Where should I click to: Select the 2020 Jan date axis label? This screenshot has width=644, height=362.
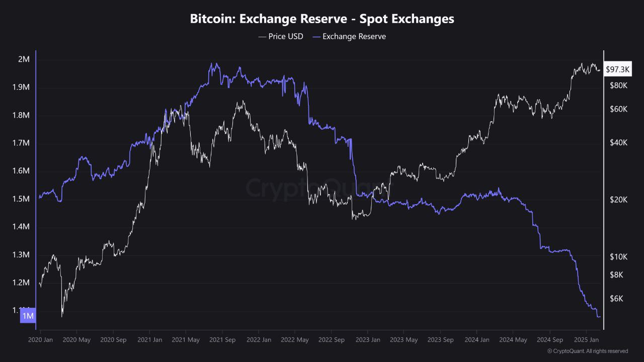40,340
